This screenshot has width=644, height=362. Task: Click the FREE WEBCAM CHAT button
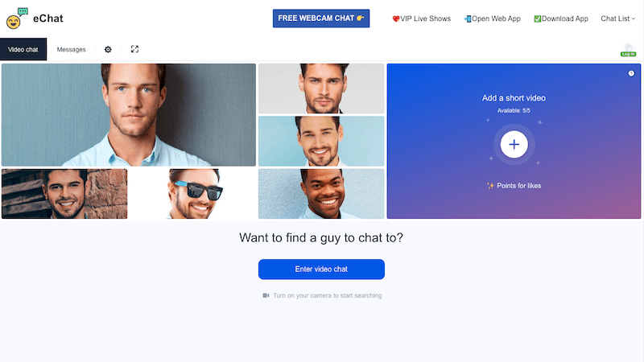[x=321, y=19]
